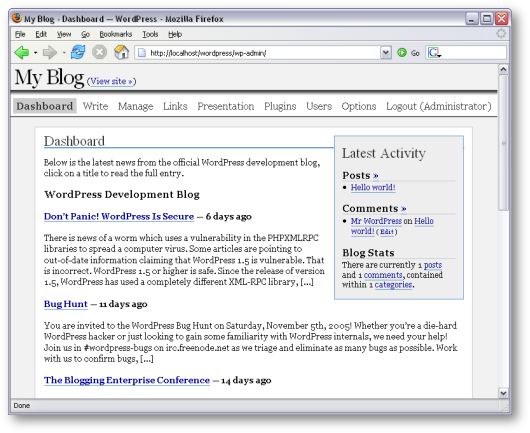The height and width of the screenshot is (433, 530).
Task: Click the Firefox logo in the title bar
Action: pos(17,18)
